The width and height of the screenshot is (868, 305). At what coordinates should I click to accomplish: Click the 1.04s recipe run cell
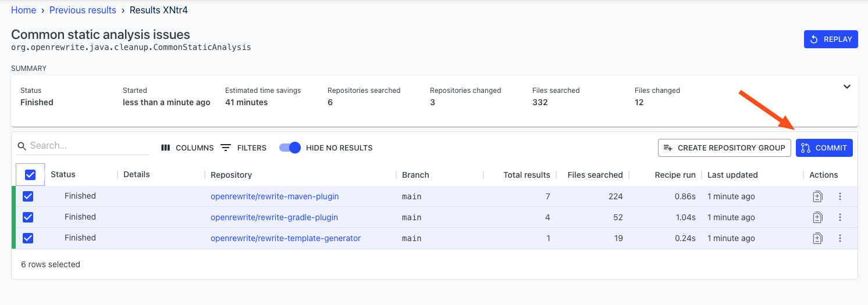[685, 217]
